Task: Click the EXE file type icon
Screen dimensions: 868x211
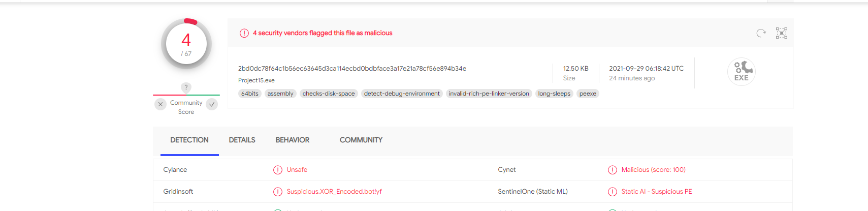Action: [741, 72]
